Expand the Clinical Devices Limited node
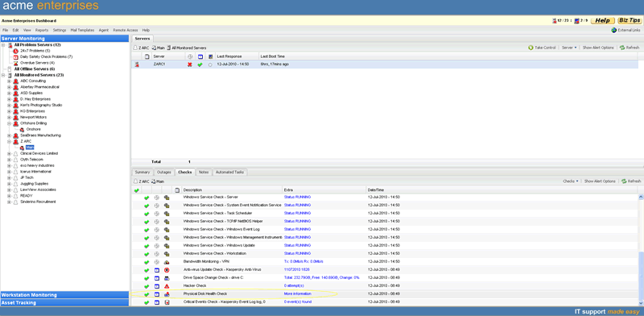644x316 pixels. coord(9,153)
